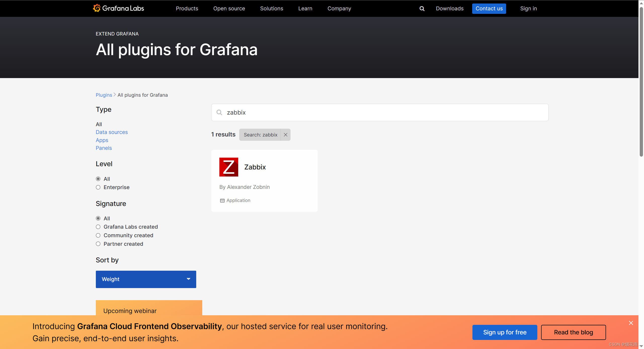The image size is (644, 349).
Task: Open the Sort by Weight dropdown
Action: click(146, 279)
